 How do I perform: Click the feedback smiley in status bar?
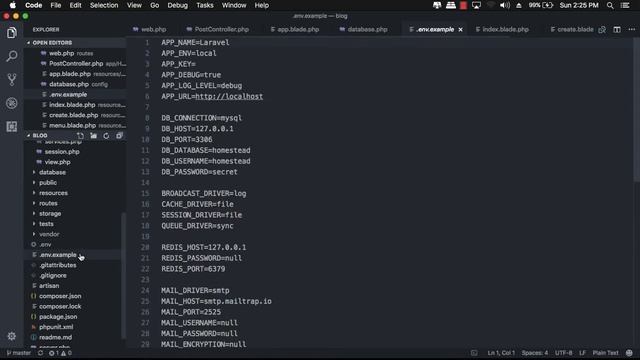[x=629, y=353]
